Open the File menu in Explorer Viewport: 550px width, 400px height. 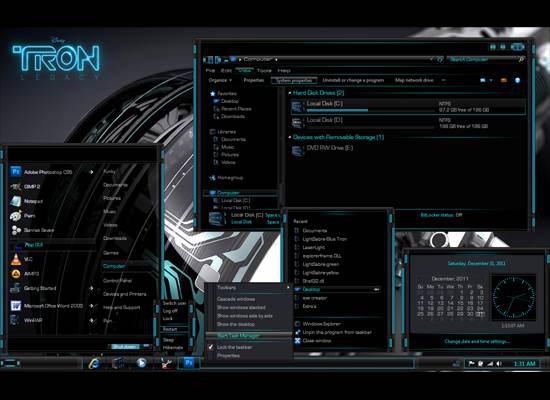tap(210, 71)
